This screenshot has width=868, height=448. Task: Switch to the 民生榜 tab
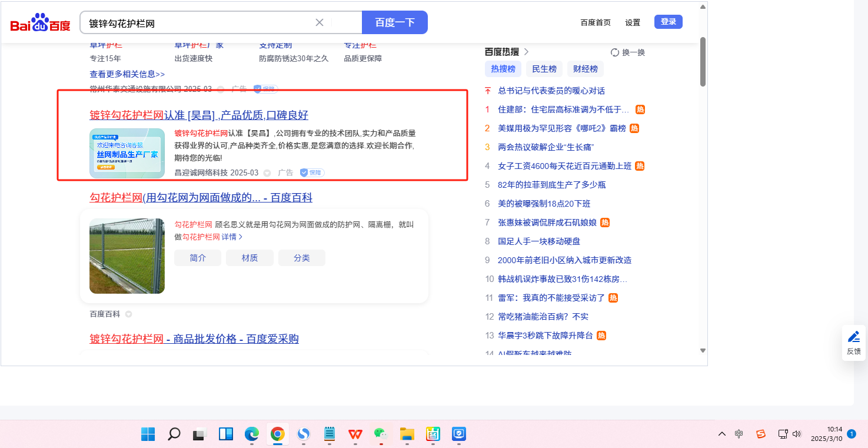[544, 69]
